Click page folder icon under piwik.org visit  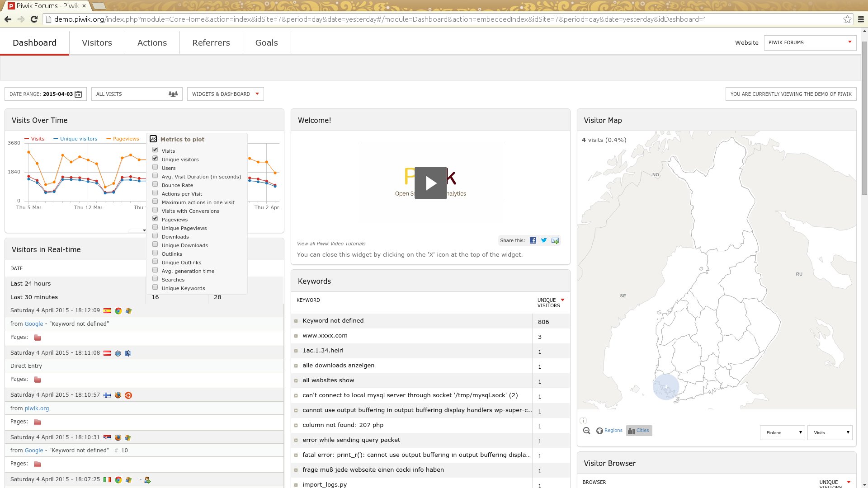tap(38, 422)
